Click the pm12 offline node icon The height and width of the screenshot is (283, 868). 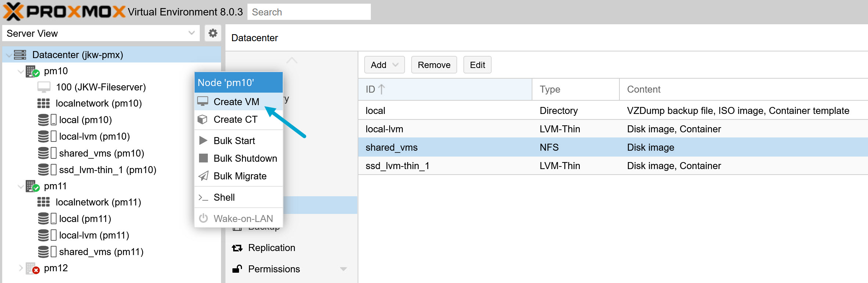32,268
